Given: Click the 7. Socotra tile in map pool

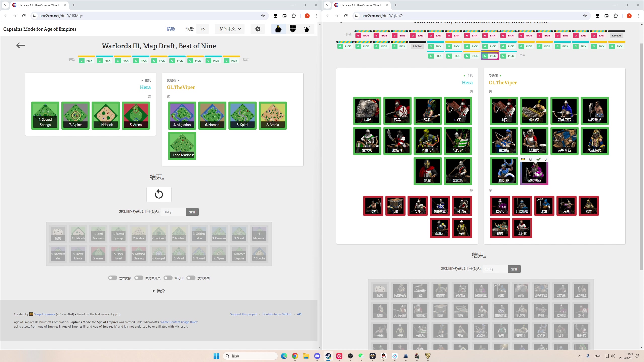Looking at the screenshot, I should pyautogui.click(x=259, y=254).
